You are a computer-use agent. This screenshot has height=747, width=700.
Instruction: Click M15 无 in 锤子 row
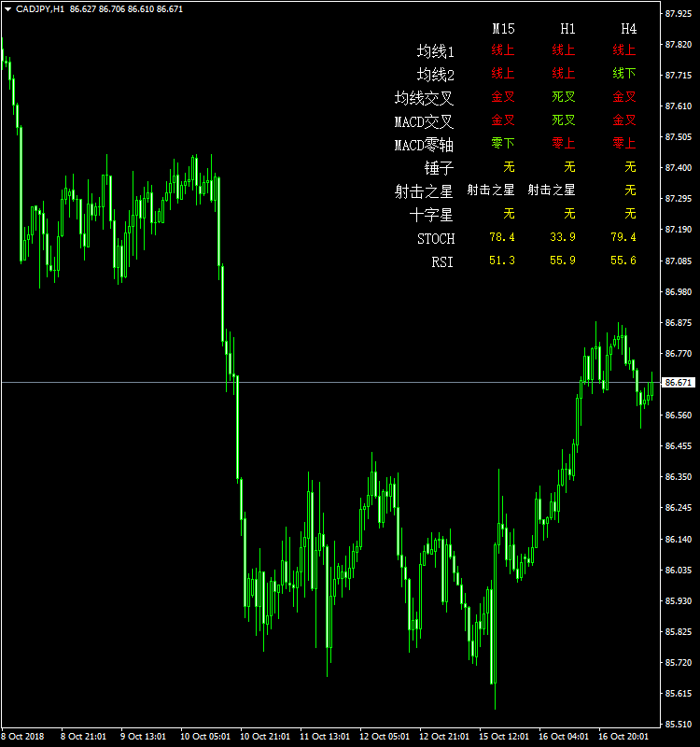coord(509,167)
